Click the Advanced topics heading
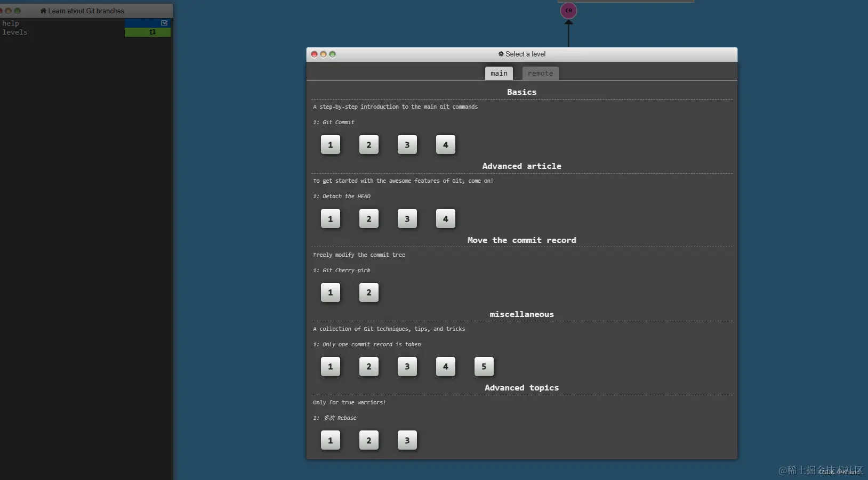Image resolution: width=868 pixels, height=480 pixels. [x=521, y=388]
